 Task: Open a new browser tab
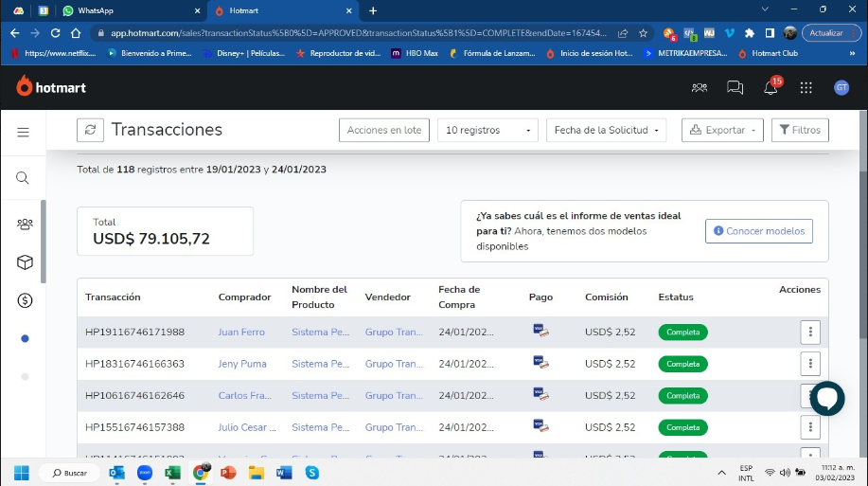pos(373,10)
